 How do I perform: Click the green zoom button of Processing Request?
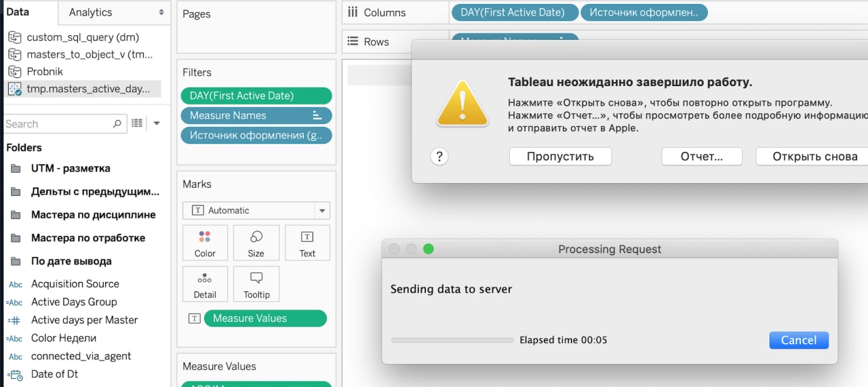coord(429,249)
